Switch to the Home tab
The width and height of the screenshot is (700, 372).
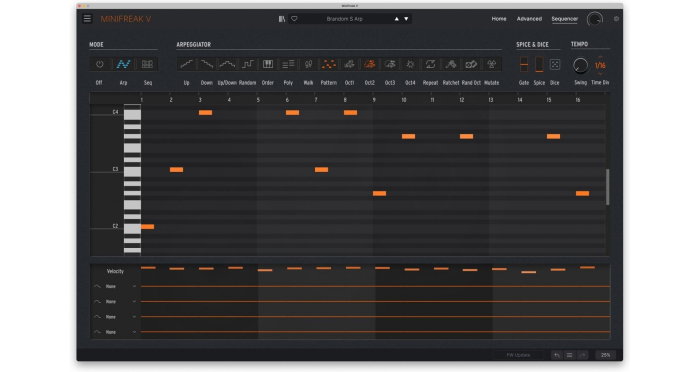(499, 19)
